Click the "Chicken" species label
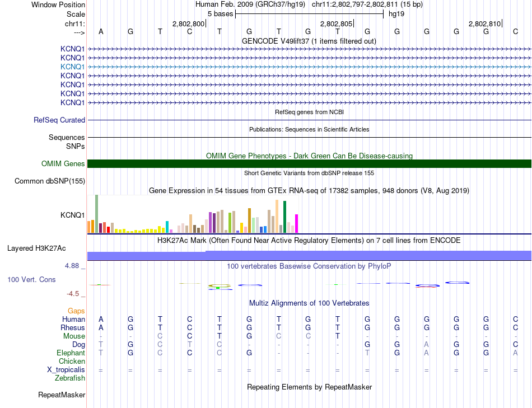 point(72,361)
